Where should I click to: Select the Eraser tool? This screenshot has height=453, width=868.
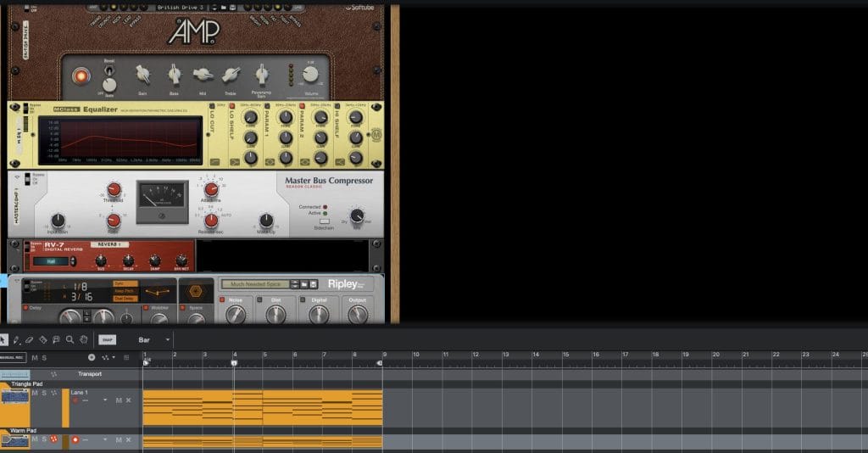tap(30, 339)
